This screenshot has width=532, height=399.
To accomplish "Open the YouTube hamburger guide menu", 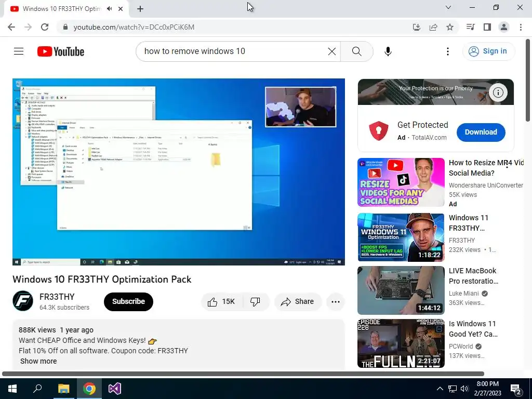I will tap(19, 51).
